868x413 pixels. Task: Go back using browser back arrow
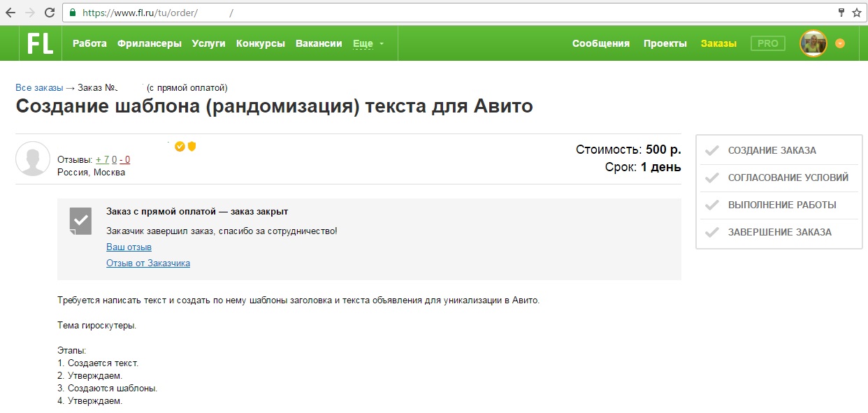[x=10, y=13]
